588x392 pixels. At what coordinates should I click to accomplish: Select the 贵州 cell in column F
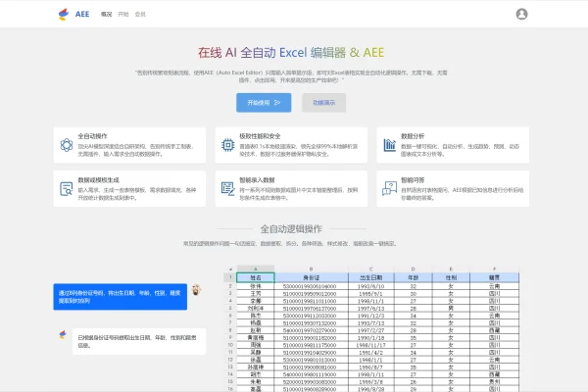(494, 381)
